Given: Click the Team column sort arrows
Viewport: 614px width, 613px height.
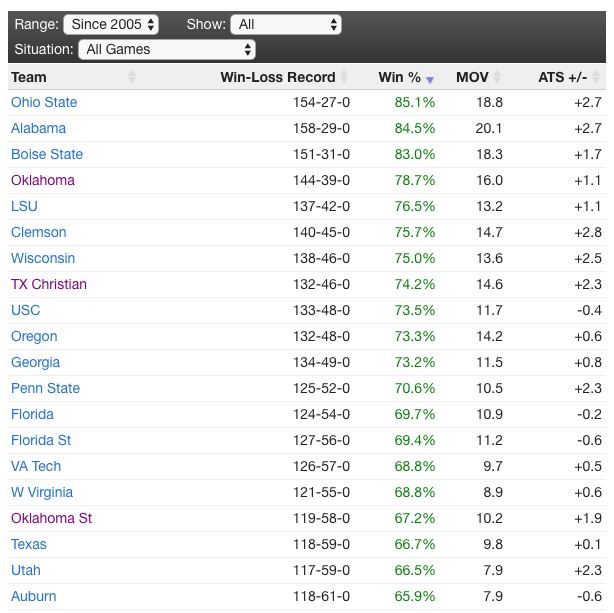Looking at the screenshot, I should point(132,77).
